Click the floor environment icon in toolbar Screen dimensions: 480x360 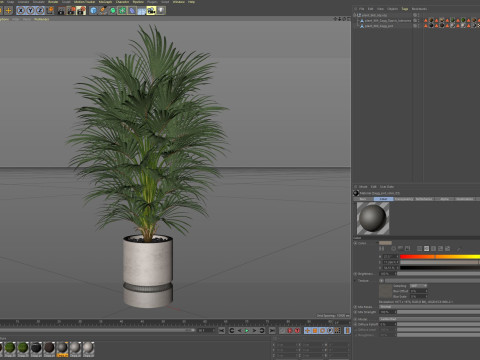tap(142, 11)
